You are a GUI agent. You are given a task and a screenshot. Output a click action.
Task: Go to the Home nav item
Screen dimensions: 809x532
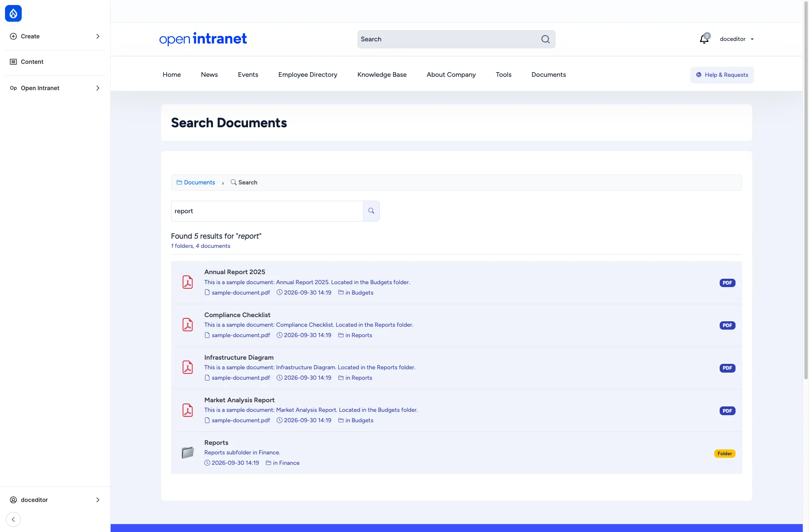(x=172, y=75)
